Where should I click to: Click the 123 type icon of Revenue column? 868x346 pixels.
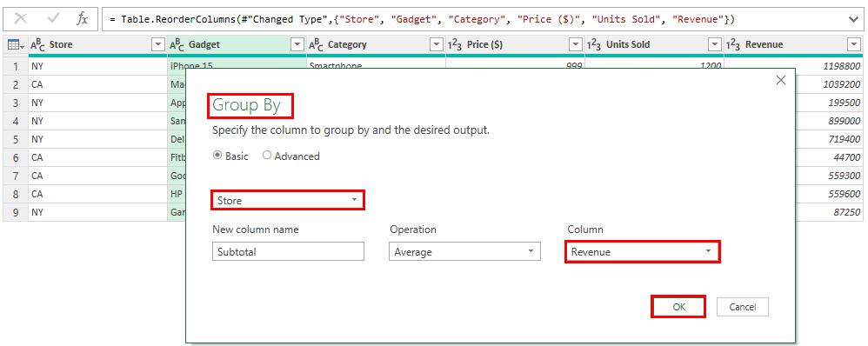coord(733,45)
